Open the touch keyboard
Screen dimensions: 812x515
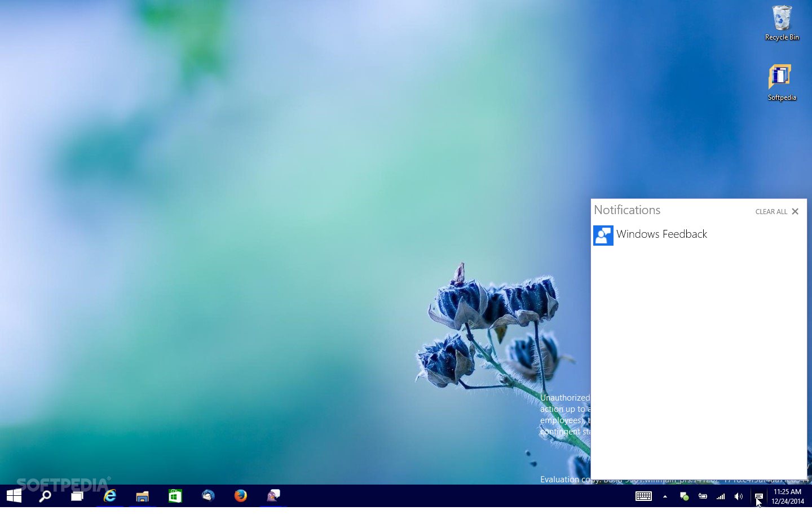[x=643, y=496]
